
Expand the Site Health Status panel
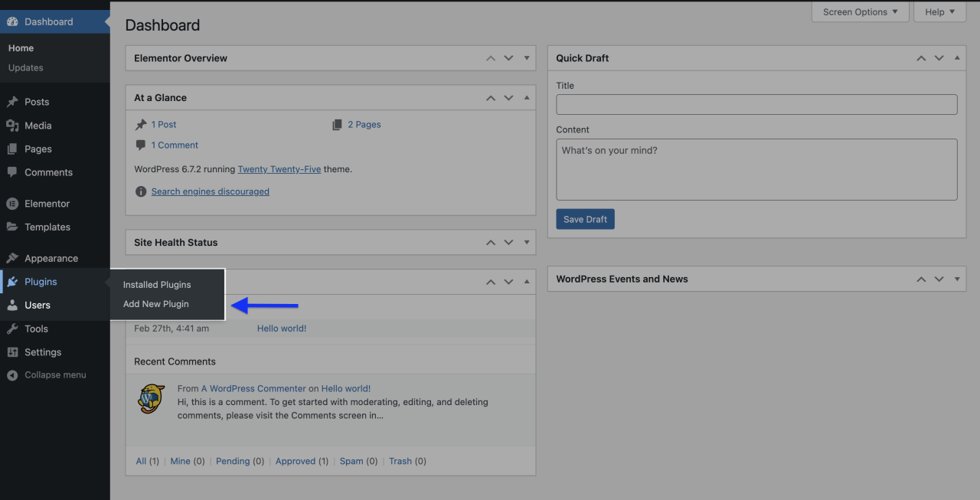pos(527,243)
